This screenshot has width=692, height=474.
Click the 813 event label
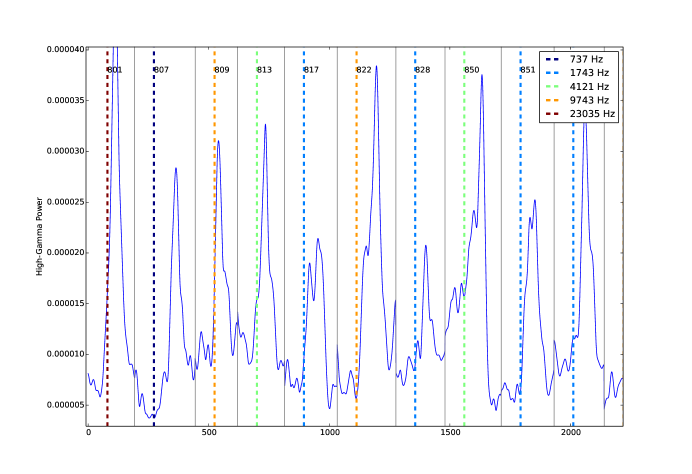click(x=264, y=70)
